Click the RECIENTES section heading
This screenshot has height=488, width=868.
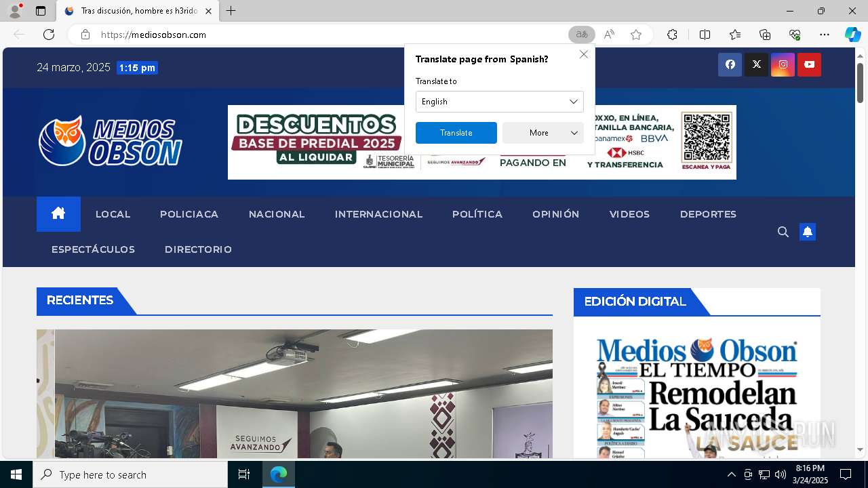(x=80, y=300)
